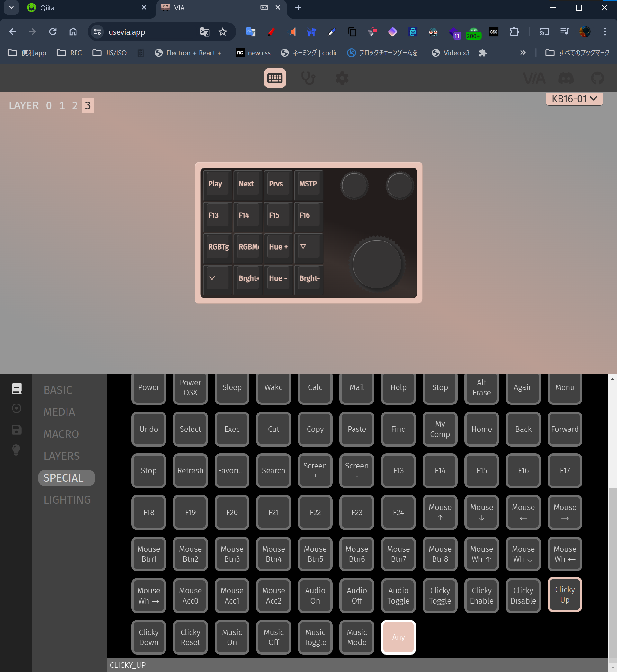The height and width of the screenshot is (672, 617).
Task: Open VIA settings via the gear icon
Action: coord(342,78)
